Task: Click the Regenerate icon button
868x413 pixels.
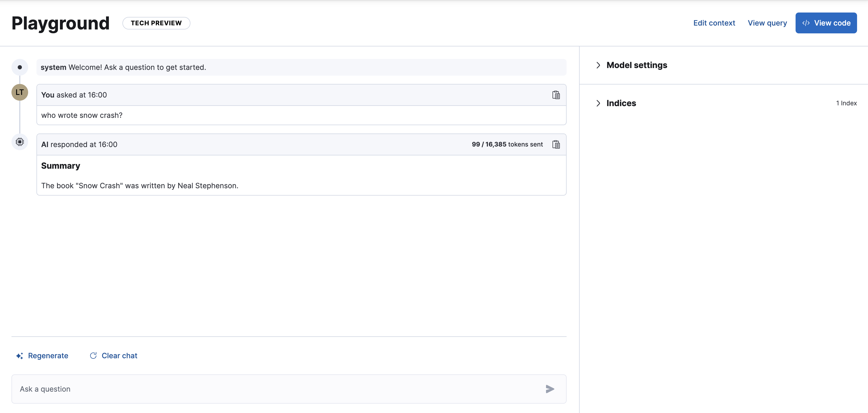Action: tap(19, 355)
